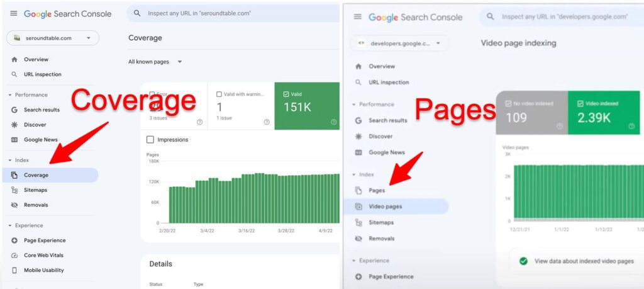The height and width of the screenshot is (289, 644).
Task: Click URL inspection icon in right console
Action: [x=358, y=82]
